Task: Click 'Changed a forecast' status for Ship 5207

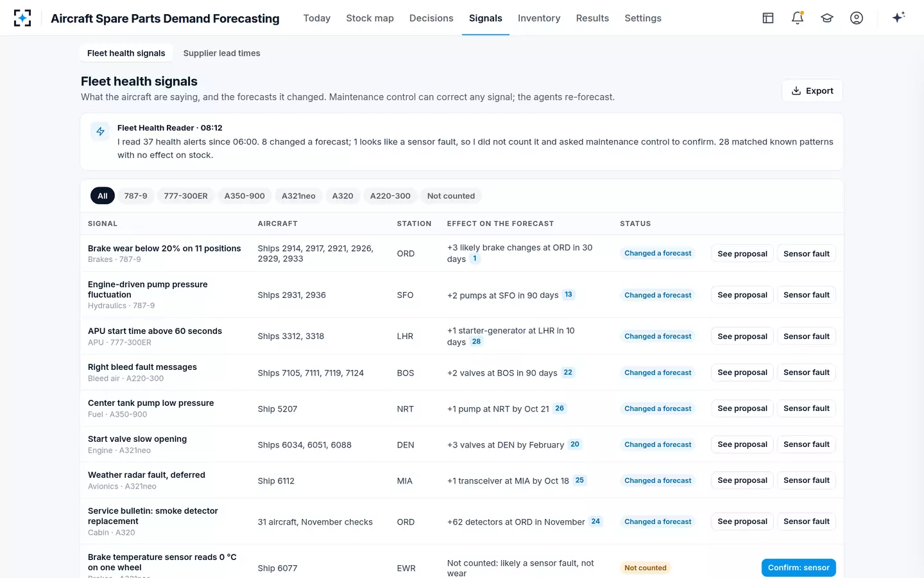Action: 658,408
